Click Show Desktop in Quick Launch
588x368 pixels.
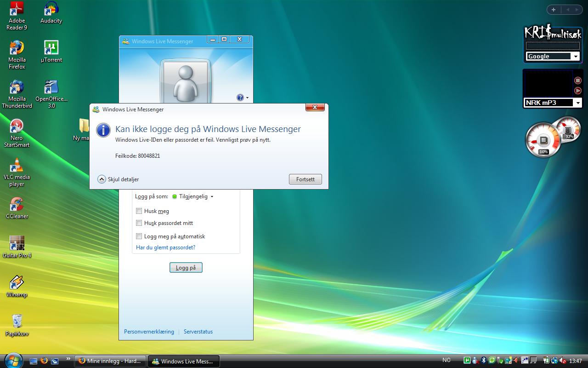pyautogui.click(x=34, y=361)
